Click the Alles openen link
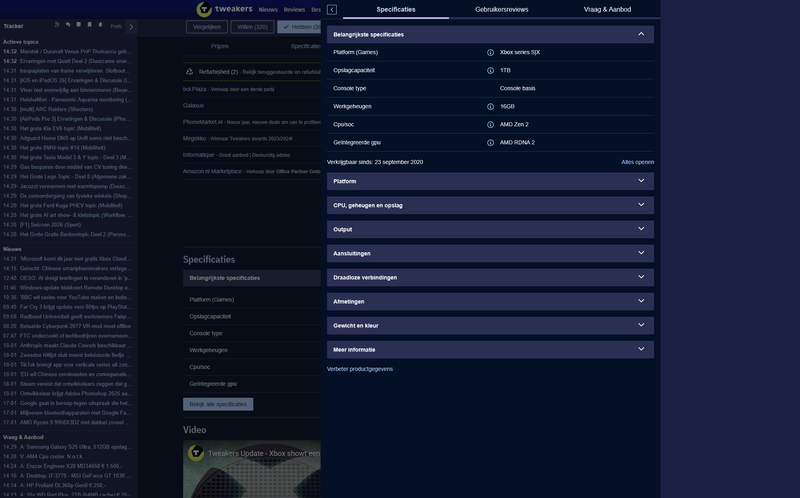The image size is (800, 498). pos(637,162)
